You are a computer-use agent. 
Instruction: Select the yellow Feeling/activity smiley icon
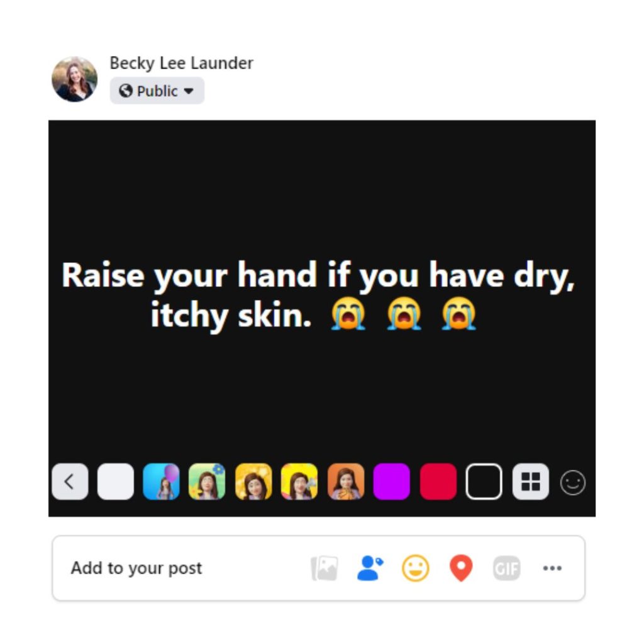point(415,569)
